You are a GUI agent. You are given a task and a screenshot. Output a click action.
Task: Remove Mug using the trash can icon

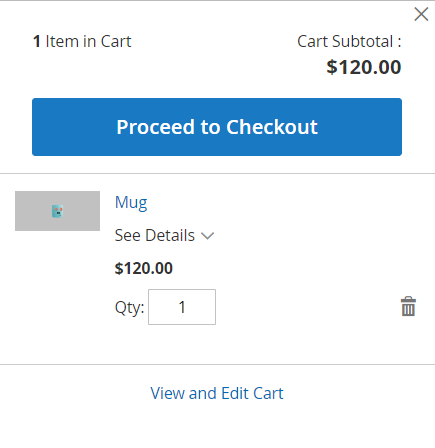(408, 306)
